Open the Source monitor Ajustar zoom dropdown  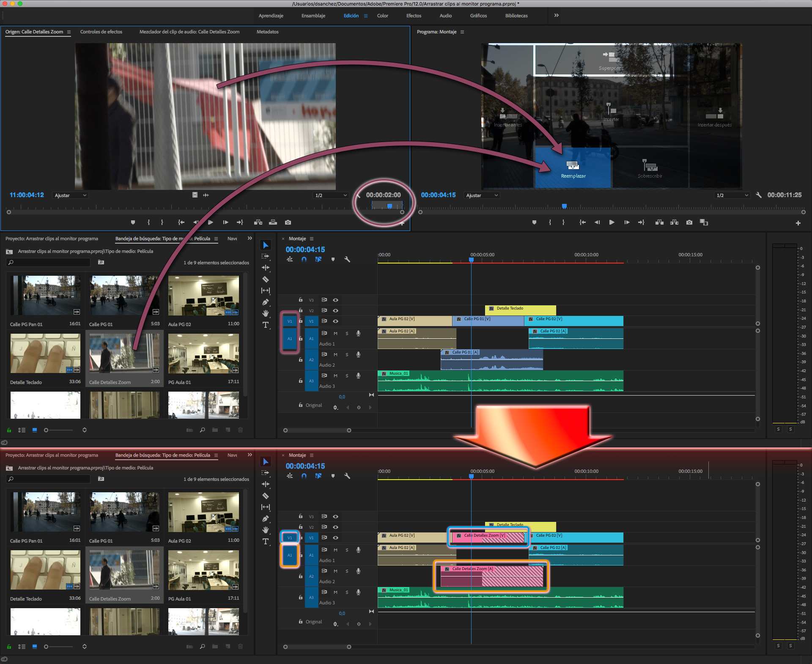(70, 195)
